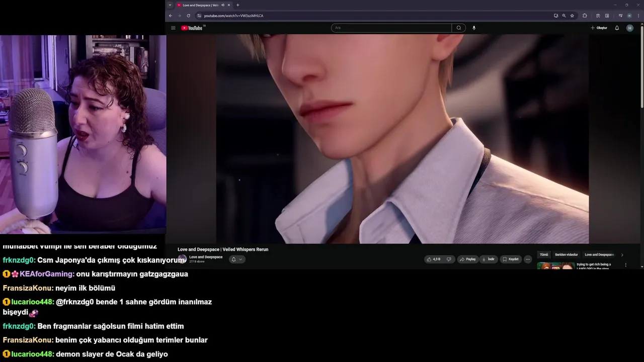The height and width of the screenshot is (362, 644).
Task: Click chat username KEAforGaming
Action: (47, 274)
